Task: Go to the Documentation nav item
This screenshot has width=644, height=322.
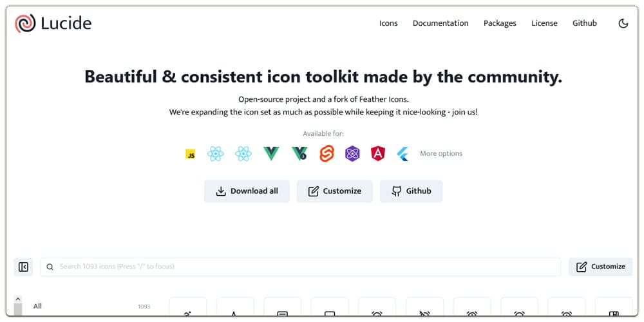Action: click(440, 23)
